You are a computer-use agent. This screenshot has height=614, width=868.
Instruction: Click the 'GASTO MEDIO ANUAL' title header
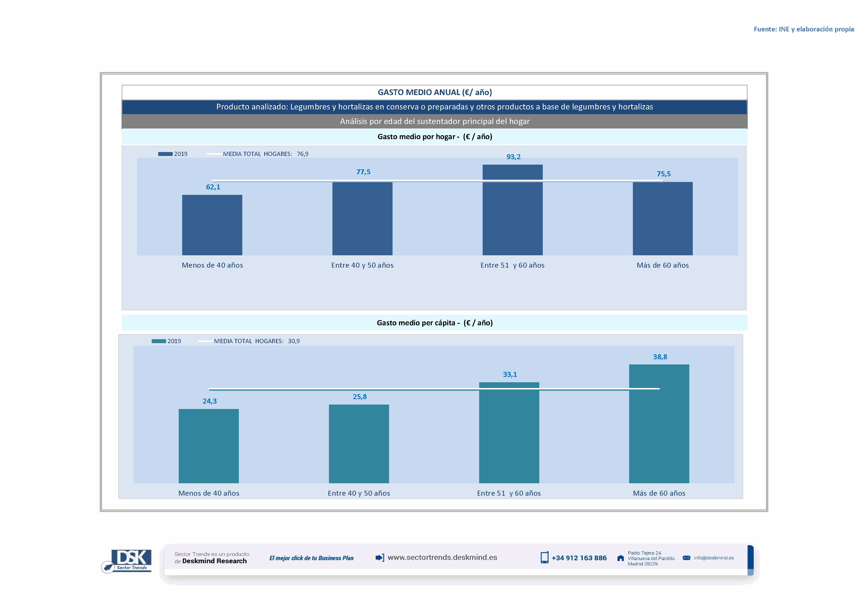[x=434, y=92]
